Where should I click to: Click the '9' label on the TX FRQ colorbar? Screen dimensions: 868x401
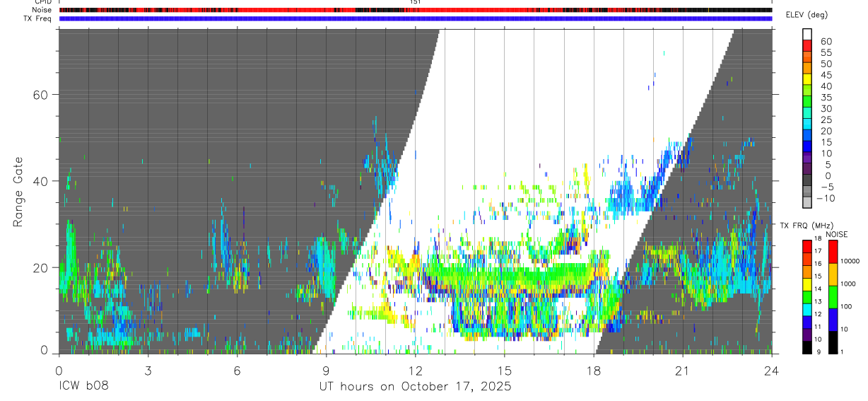(819, 351)
